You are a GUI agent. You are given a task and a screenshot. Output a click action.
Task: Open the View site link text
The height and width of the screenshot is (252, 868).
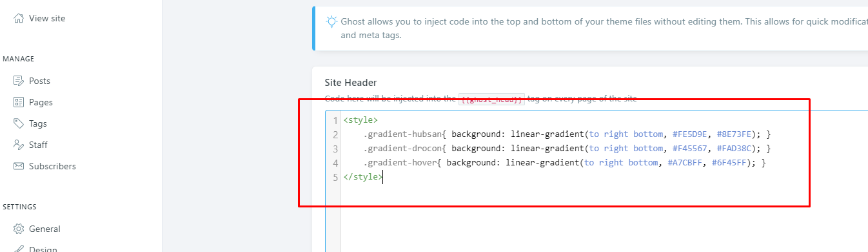coord(47,18)
